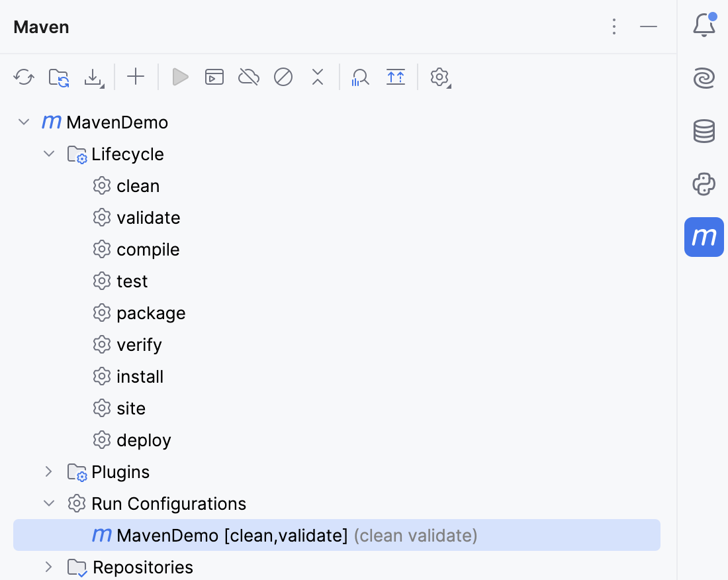Image resolution: width=728 pixels, height=580 pixels.
Task: Click the Download Sources and Documentation icon
Action: 94,77
